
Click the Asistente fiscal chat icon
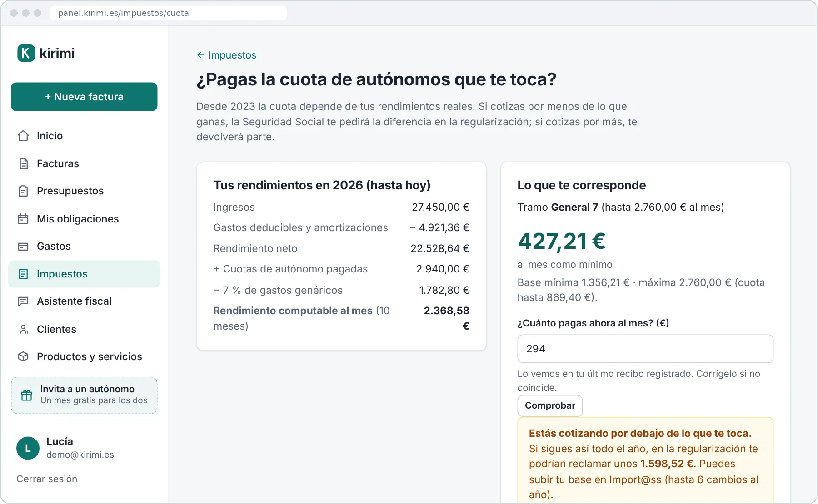[x=23, y=301]
